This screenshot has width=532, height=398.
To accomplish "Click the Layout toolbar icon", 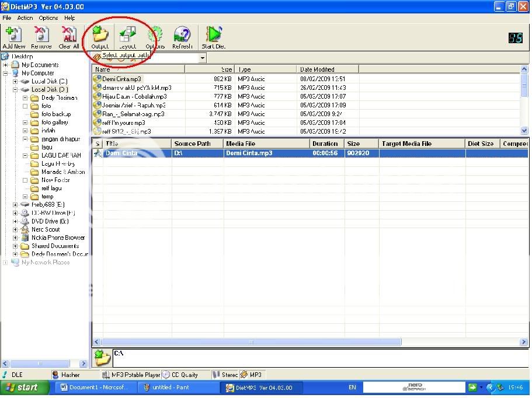I will 127,36.
